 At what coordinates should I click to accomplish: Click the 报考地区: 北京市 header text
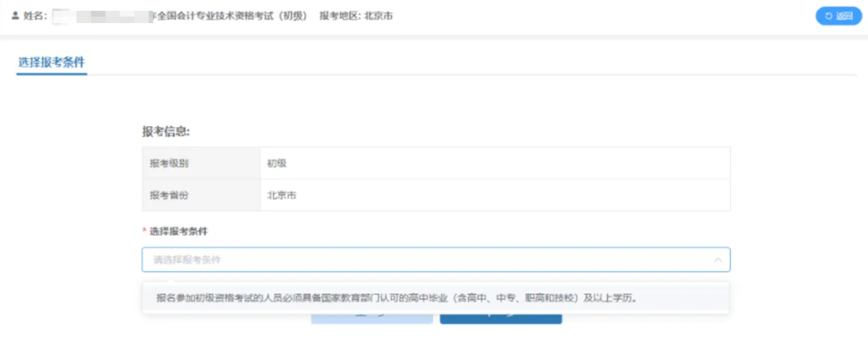click(x=356, y=16)
